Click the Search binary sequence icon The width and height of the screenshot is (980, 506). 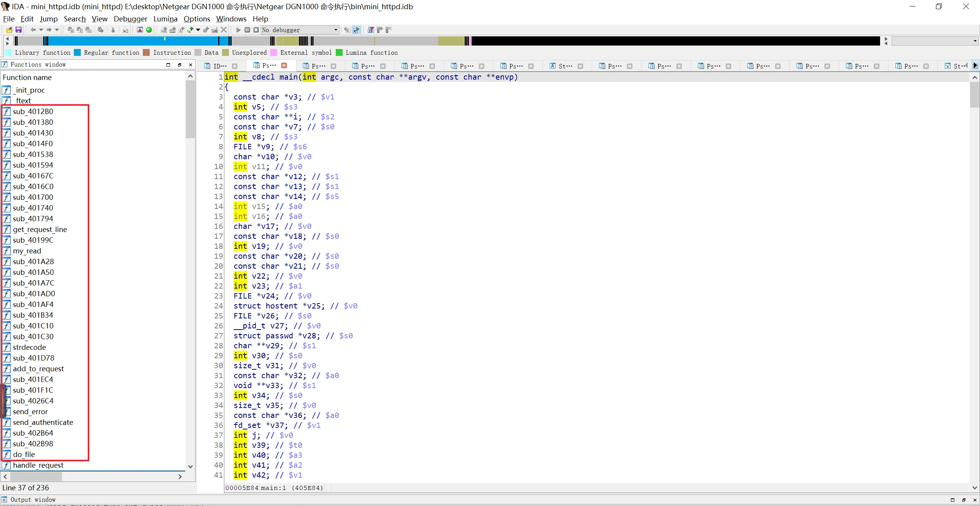click(x=88, y=30)
